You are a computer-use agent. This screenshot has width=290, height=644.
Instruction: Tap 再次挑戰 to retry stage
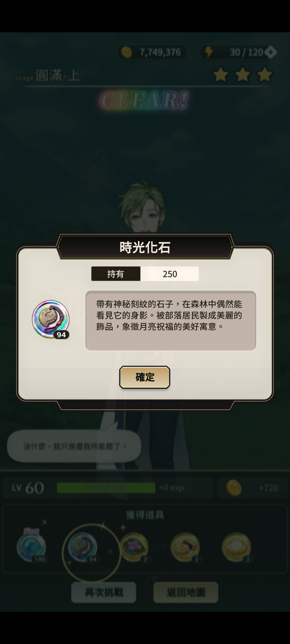104,592
